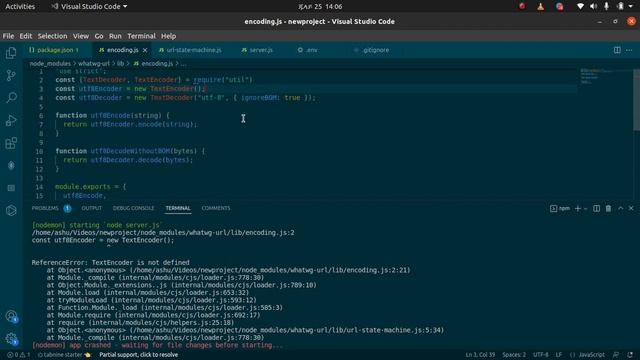Open the File menu
The width and height of the screenshot is (640, 360).
point(8,36)
